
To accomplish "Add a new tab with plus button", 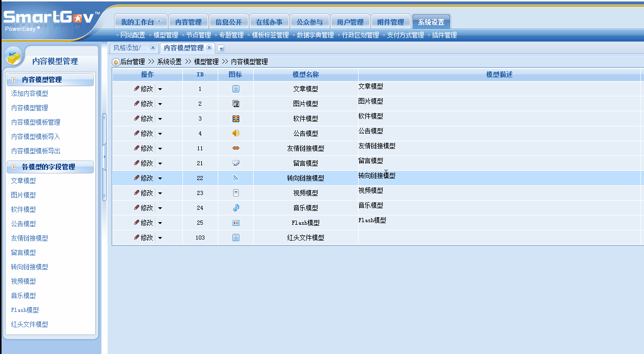I will 221,48.
